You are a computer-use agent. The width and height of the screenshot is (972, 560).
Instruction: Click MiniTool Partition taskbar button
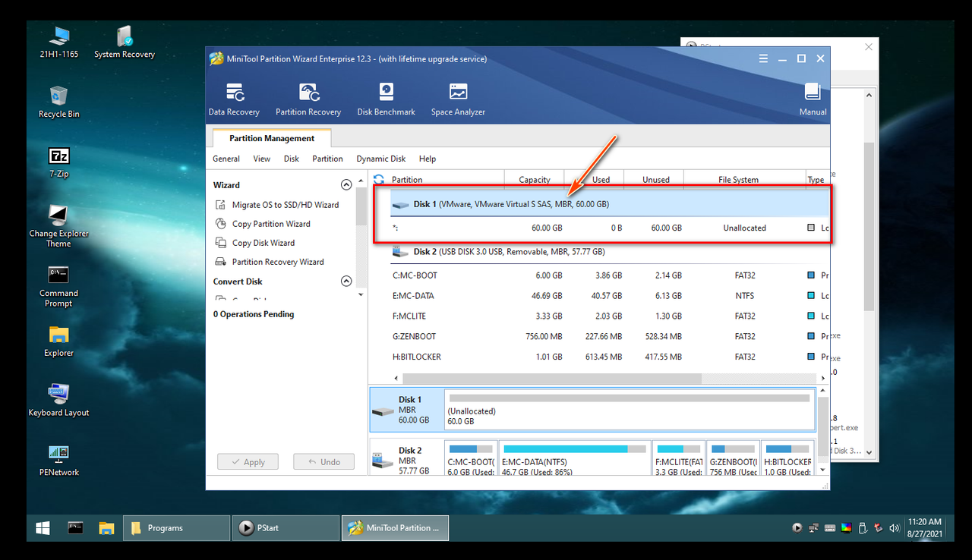point(395,528)
